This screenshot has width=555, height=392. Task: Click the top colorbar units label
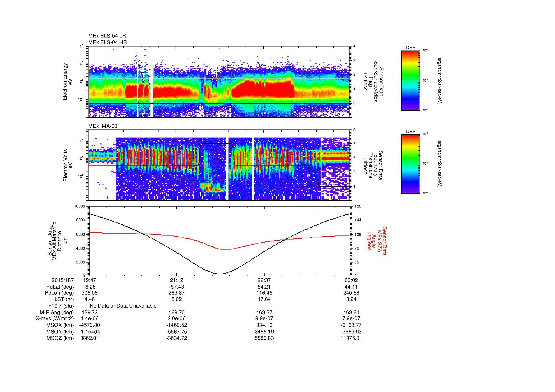(x=440, y=81)
